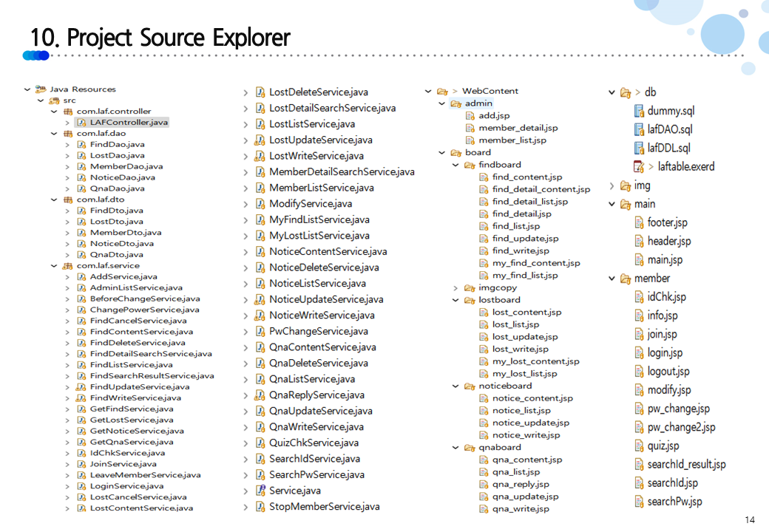769x532 pixels.
Task: Click the qna_reply.jsp file icon
Action: (484, 485)
